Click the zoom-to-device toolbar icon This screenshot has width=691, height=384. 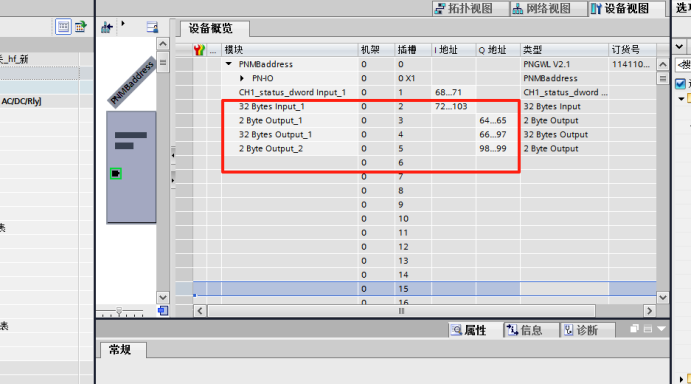click(x=107, y=27)
